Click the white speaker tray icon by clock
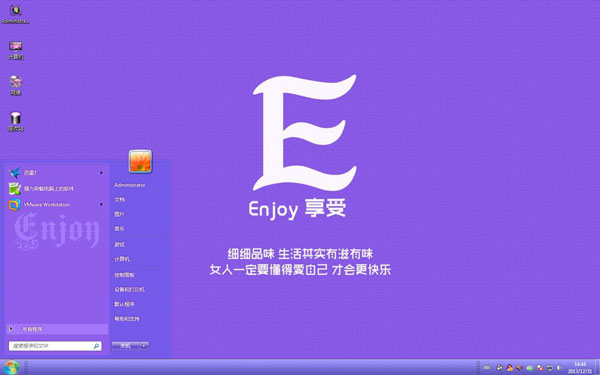This screenshot has width=600, height=375. 559,368
